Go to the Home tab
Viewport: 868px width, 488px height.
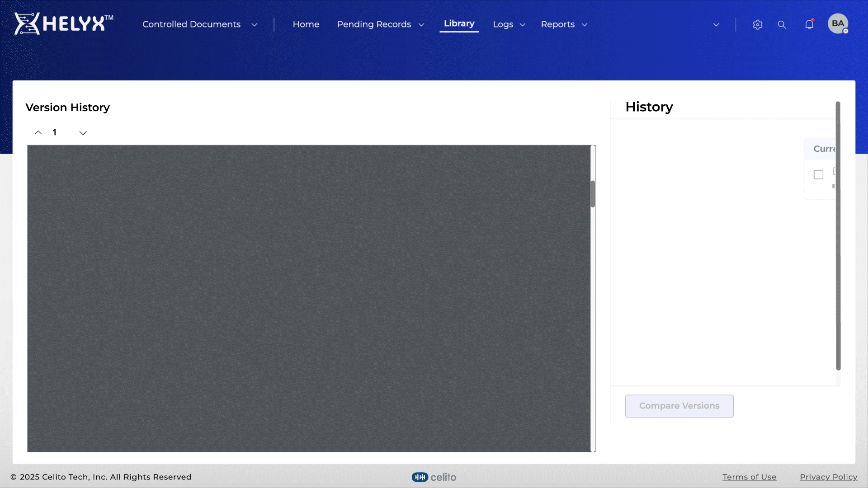pyautogui.click(x=306, y=24)
